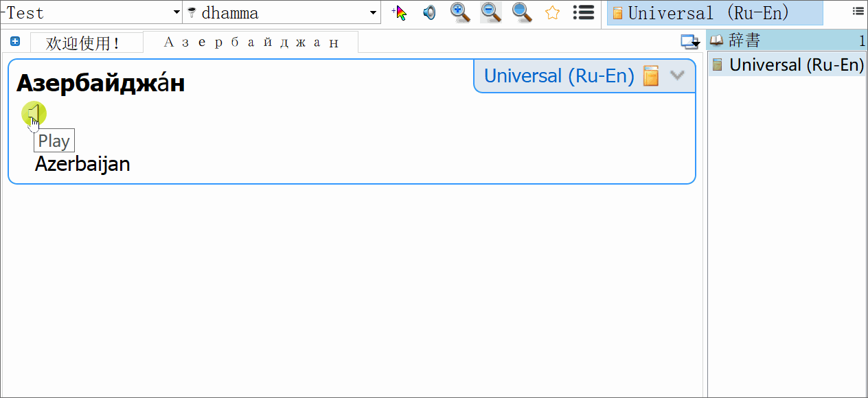The width and height of the screenshot is (868, 398).
Task: Collapse the Universal (Ru-En) article chevron
Action: pos(677,75)
